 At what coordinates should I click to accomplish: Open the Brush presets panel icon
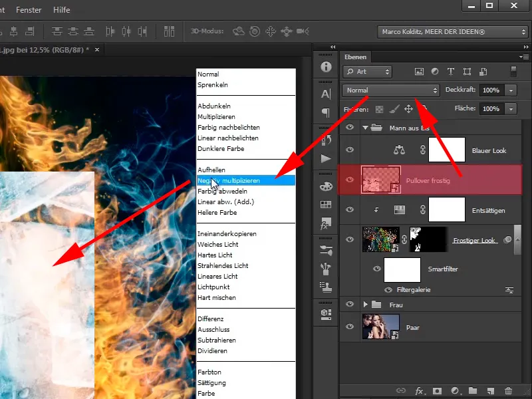point(326,251)
